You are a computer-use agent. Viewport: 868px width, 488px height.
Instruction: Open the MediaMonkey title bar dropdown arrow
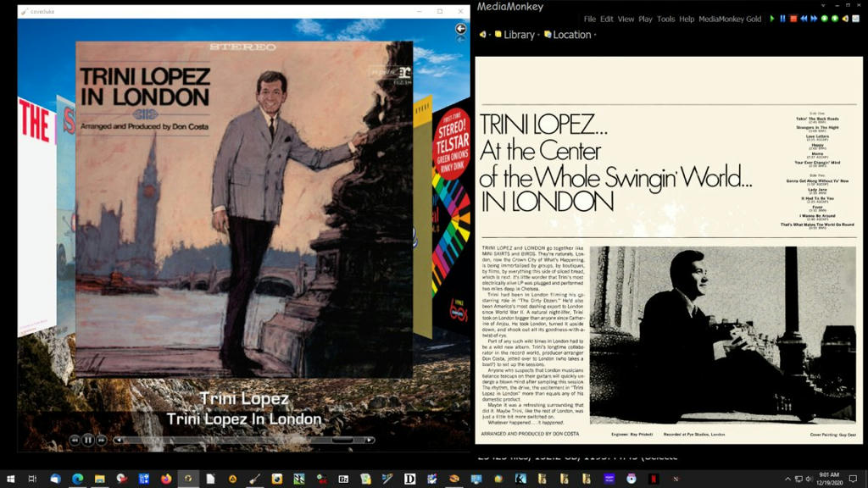(x=822, y=6)
